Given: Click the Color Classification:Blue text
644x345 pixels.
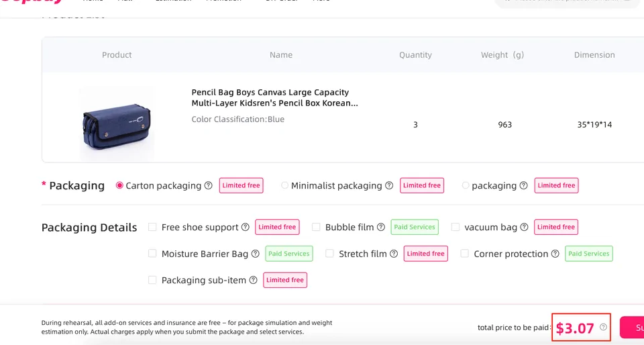Looking at the screenshot, I should [237, 119].
